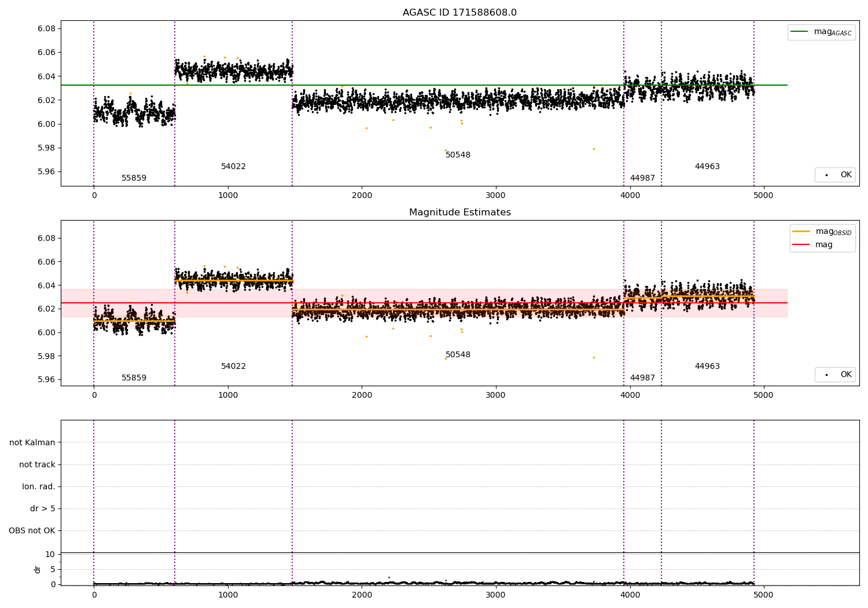868x608 pixels.
Task: Click the rotated 'dr' y-axis label
Action: pyautogui.click(x=38, y=569)
